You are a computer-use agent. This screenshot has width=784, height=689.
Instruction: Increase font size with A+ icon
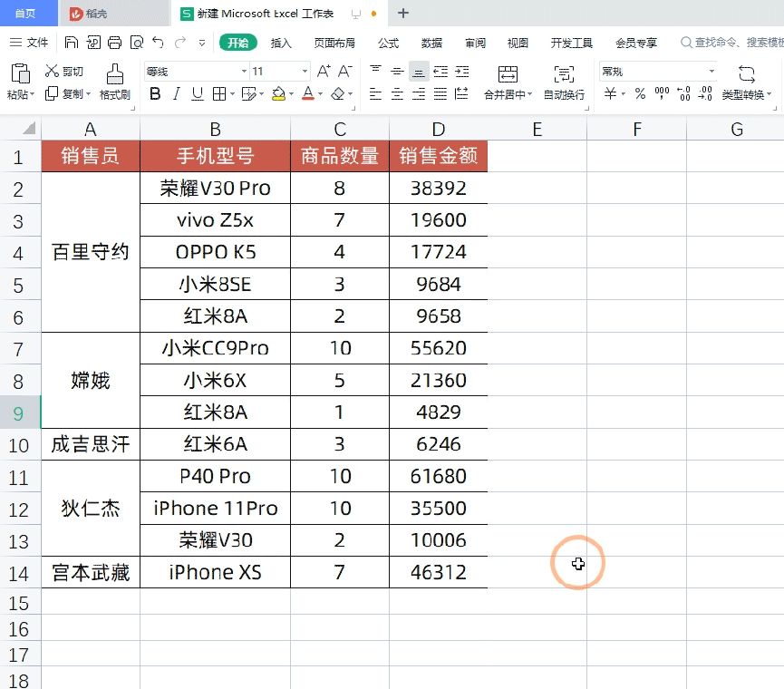324,71
